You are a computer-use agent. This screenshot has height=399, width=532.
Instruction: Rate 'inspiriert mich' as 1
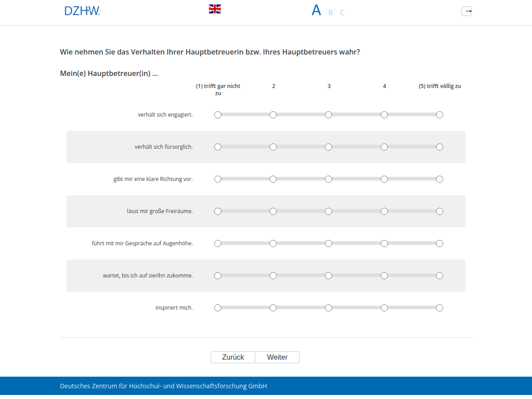(x=218, y=308)
